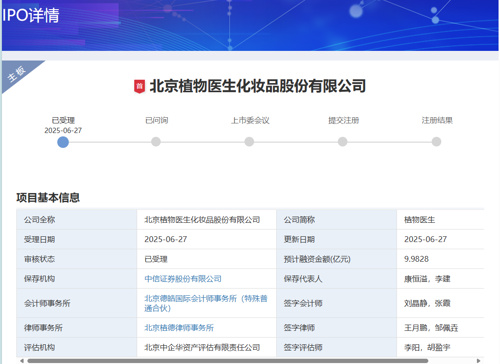Viewport: 500px width, 364px height.
Task: Click the 签字会计师 label cell
Action: tap(337, 303)
